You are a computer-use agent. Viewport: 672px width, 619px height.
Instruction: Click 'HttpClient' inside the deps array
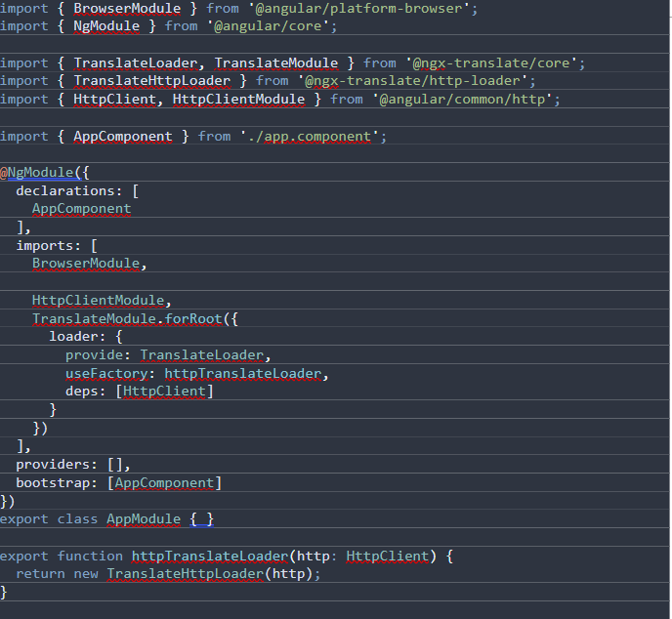tap(164, 392)
